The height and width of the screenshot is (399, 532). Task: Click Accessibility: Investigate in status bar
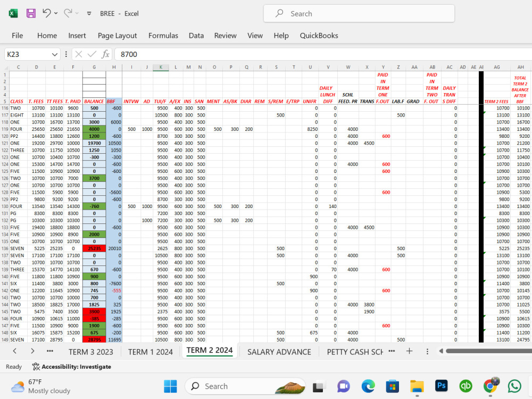point(72,367)
